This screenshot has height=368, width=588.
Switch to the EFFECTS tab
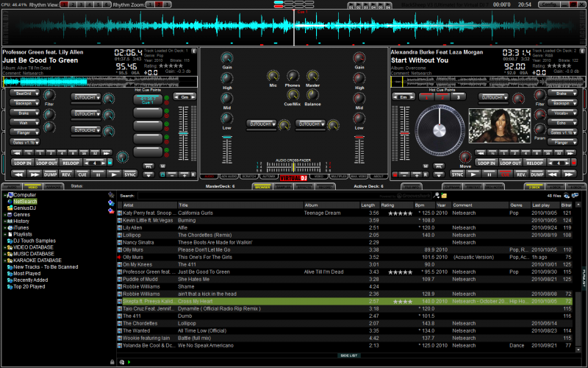pos(304,187)
